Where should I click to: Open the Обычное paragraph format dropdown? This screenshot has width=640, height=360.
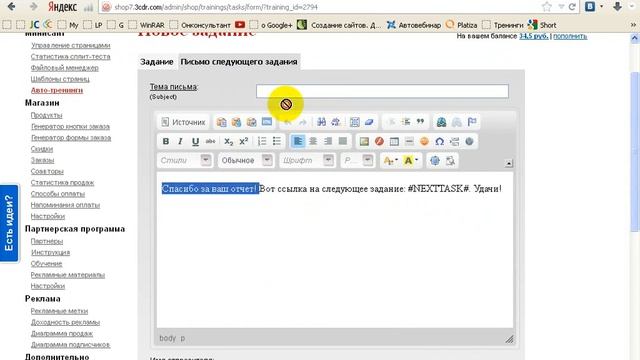coord(246,160)
